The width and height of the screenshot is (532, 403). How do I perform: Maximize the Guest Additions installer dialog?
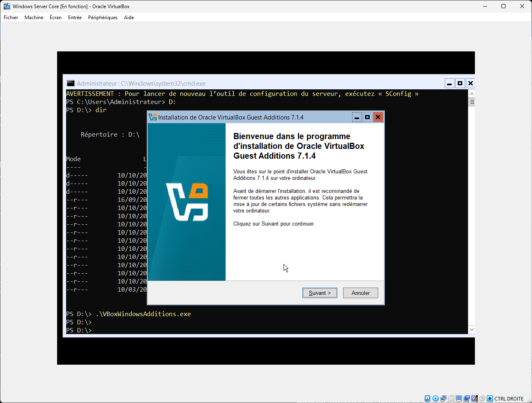point(367,117)
